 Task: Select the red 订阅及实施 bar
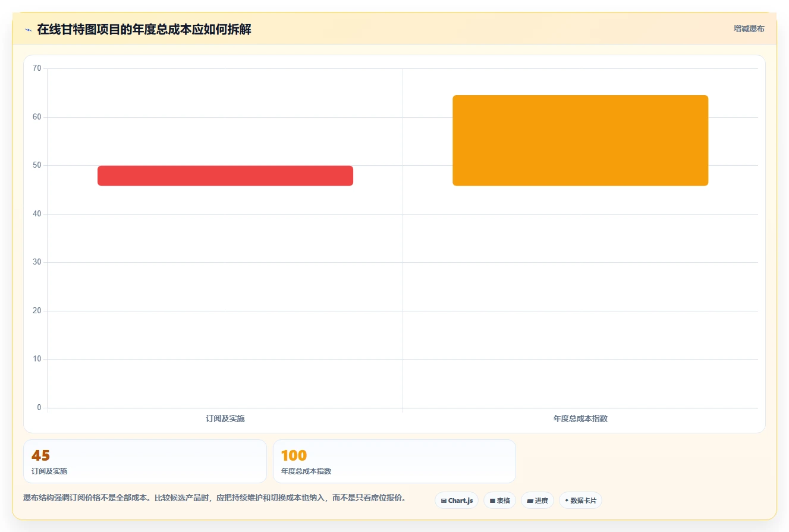pos(225,176)
